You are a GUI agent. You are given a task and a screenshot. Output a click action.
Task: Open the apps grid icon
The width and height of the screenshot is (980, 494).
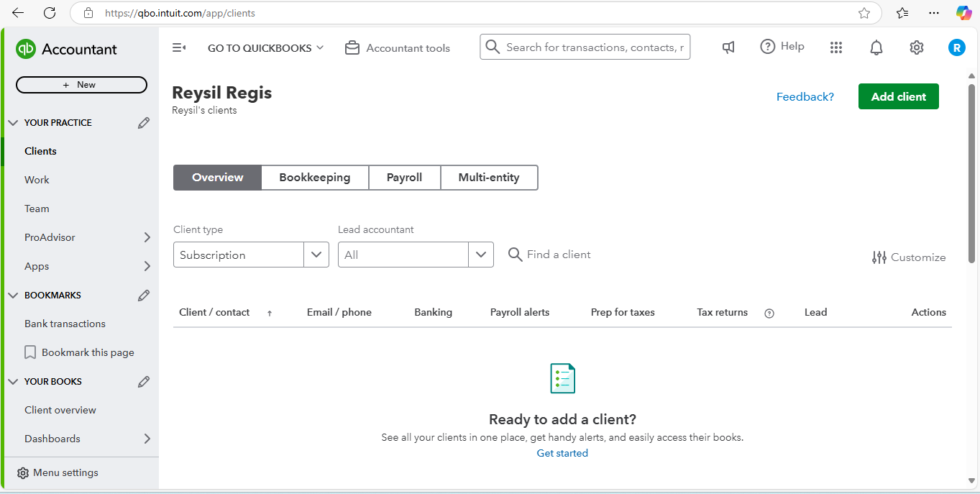(x=836, y=47)
